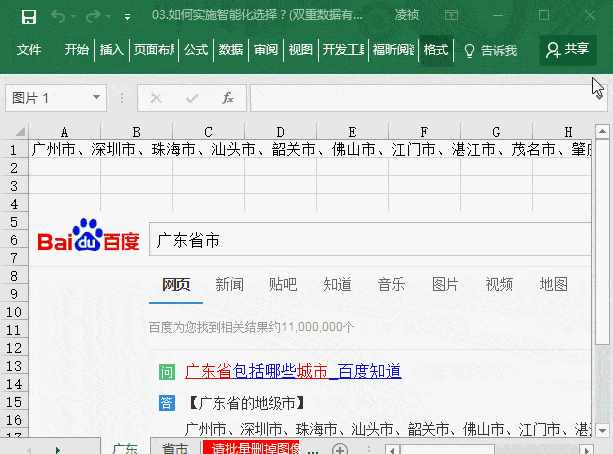Click the formula bar Enter checkmark icon
Image resolution: width=613 pixels, height=454 pixels.
pyautogui.click(x=192, y=98)
